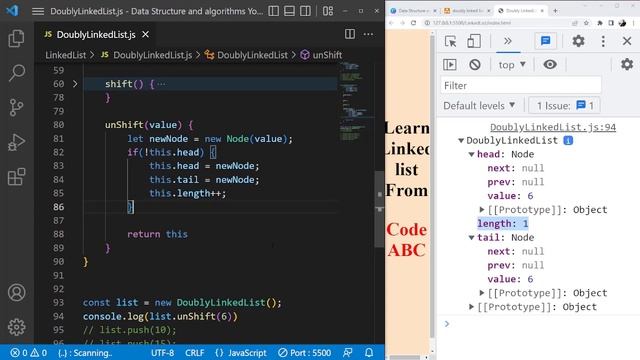Select the length: 1 property
This screenshot has height=360, width=640.
(x=503, y=224)
